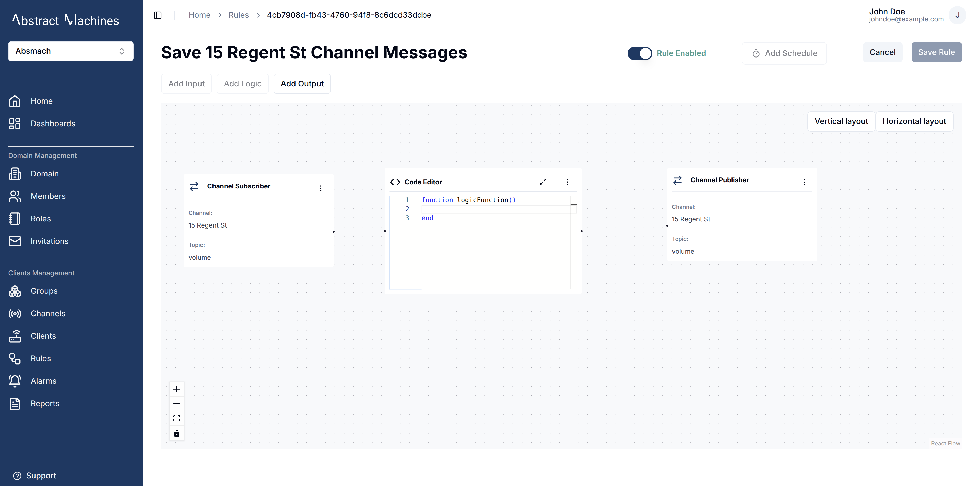Click 'volume' topic in Channel Subscriber
Screen dimensions: 980x486
(199, 257)
